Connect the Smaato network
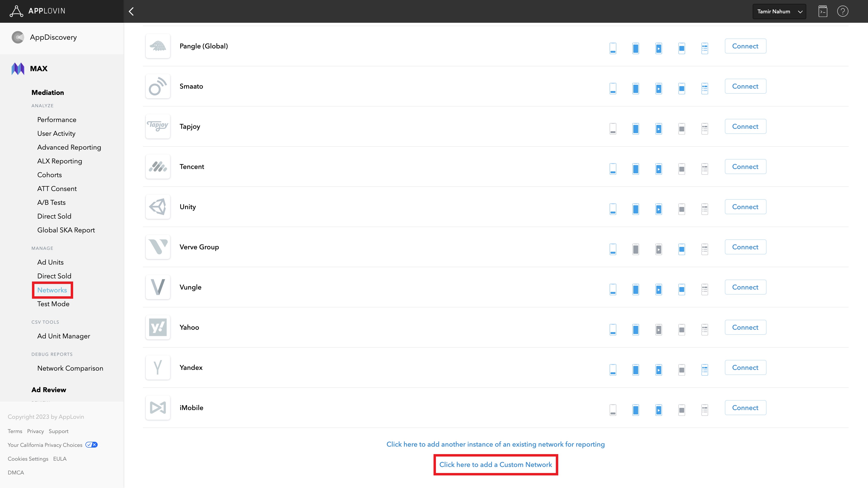Screen dimensions: 868x488 745,86
